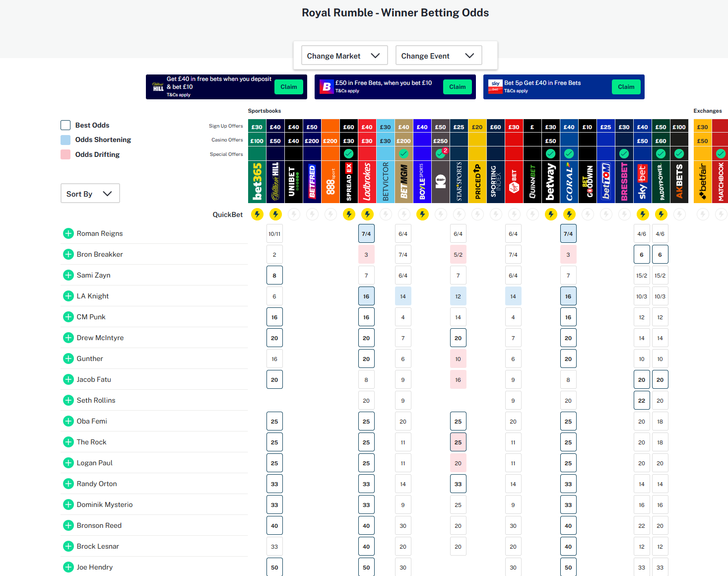Click the Ladbrokes QuickBet lightning icon
728x576 pixels.
(367, 214)
